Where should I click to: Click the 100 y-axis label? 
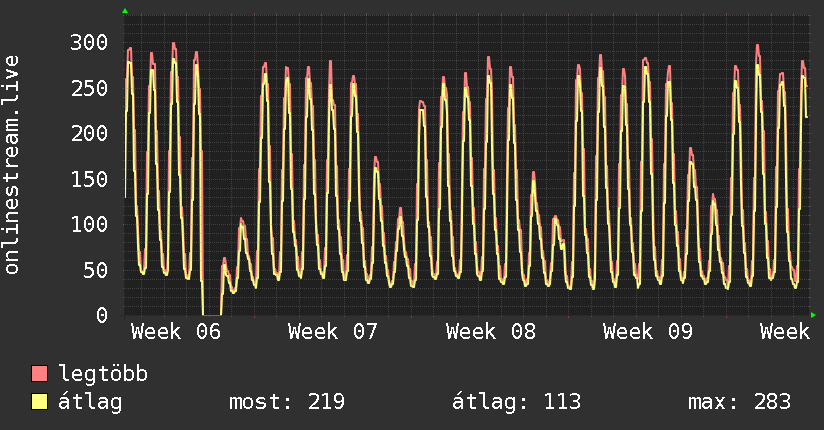89,224
